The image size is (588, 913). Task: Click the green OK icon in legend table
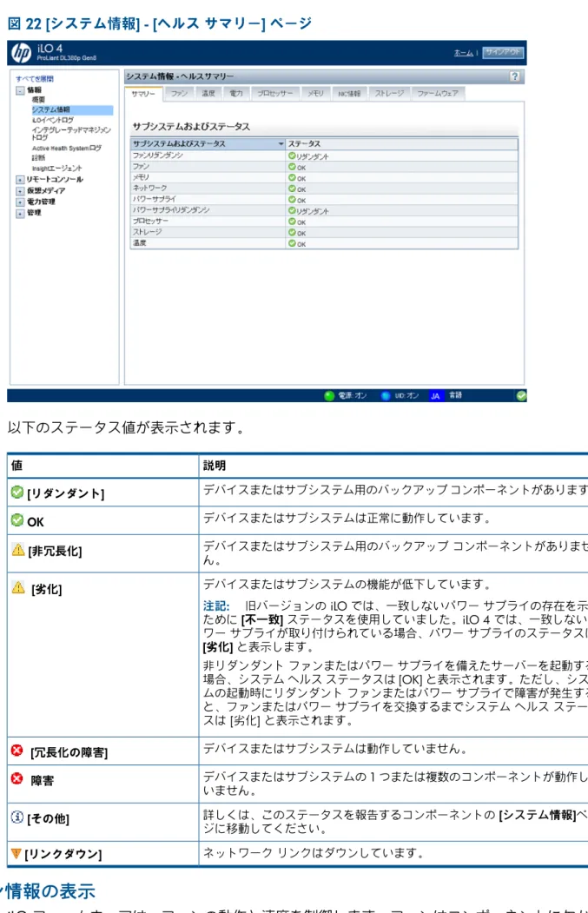[x=17, y=520]
